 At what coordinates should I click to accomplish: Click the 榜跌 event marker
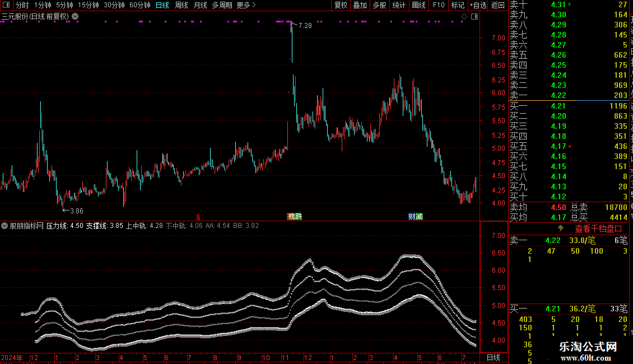[x=294, y=217]
